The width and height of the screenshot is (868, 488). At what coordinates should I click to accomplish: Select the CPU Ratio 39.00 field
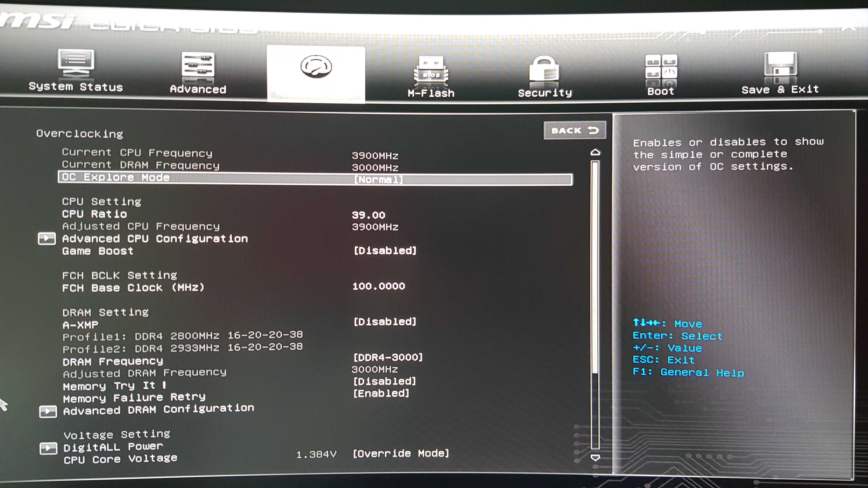tap(368, 215)
